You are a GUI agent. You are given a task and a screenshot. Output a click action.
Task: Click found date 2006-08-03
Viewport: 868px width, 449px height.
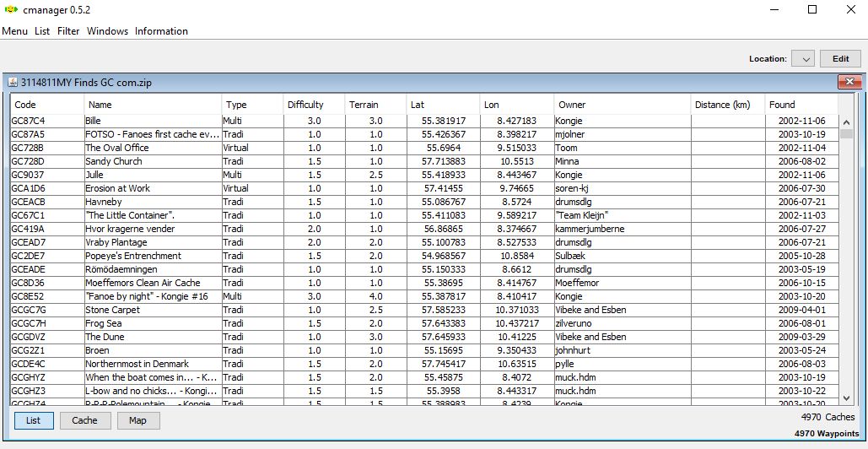coord(801,365)
